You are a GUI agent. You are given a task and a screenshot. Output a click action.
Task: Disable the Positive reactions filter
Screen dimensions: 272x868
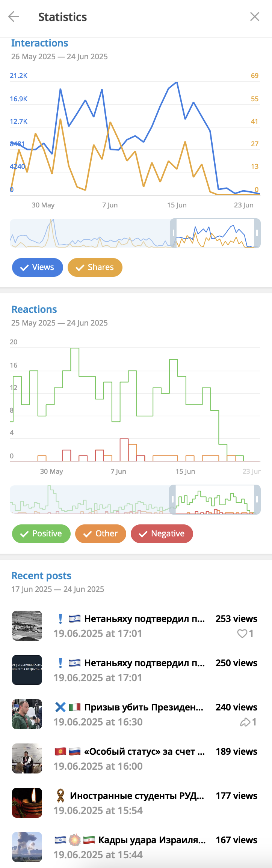[41, 534]
